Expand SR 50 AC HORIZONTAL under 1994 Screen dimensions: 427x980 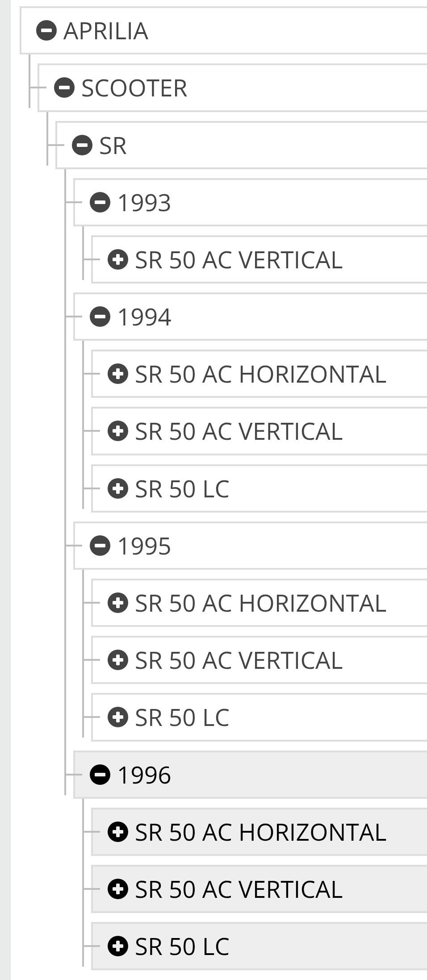point(118,374)
